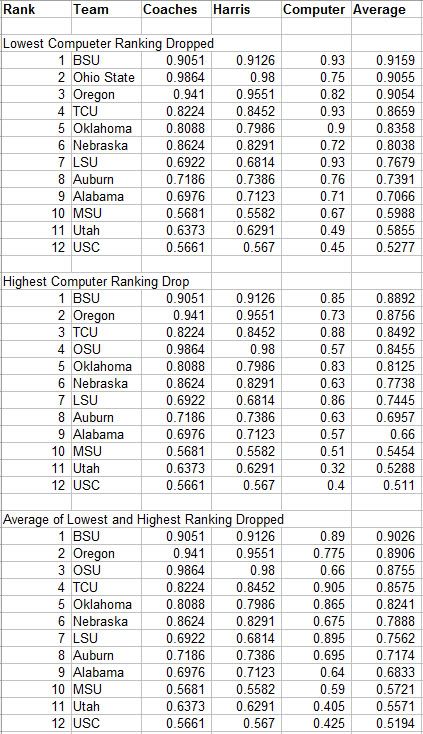Select the 0.905 computer cell for TCU

(x=317, y=587)
